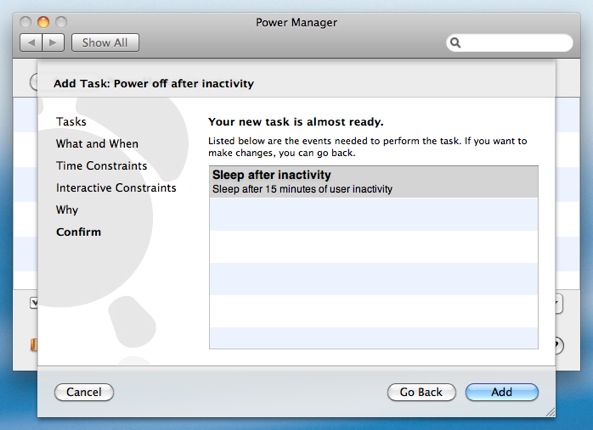The image size is (593, 430).
Task: Click 'Sleep after 15 minutes of user inactivity' text
Action: [x=302, y=189]
